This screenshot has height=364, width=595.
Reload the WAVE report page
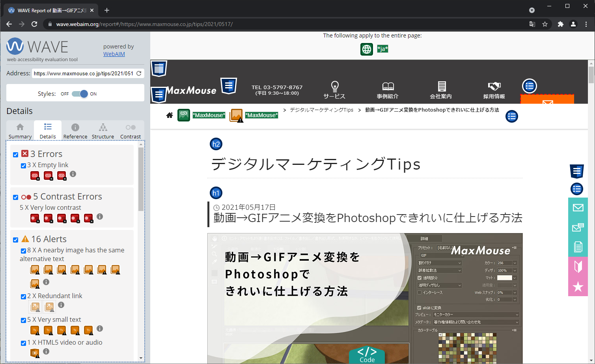point(34,24)
